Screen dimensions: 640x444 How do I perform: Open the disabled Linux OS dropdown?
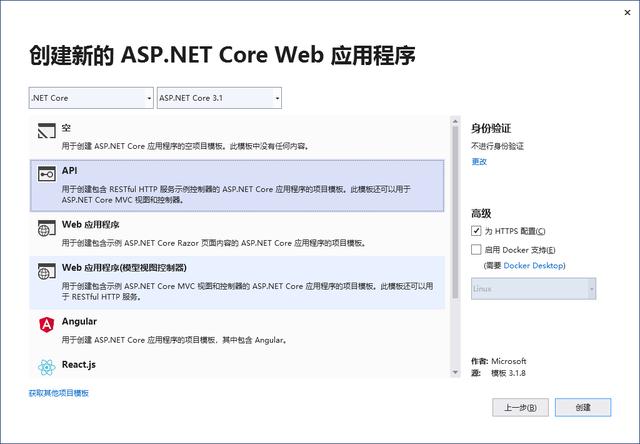533,289
